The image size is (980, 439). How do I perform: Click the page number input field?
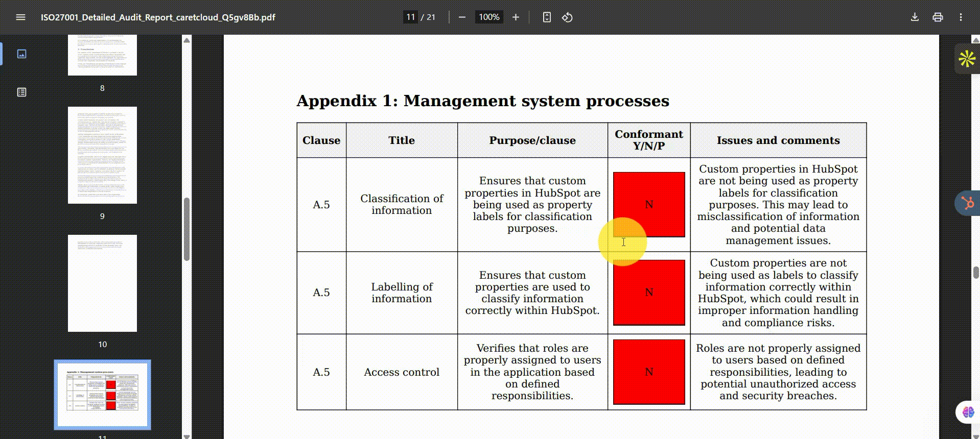(x=410, y=17)
